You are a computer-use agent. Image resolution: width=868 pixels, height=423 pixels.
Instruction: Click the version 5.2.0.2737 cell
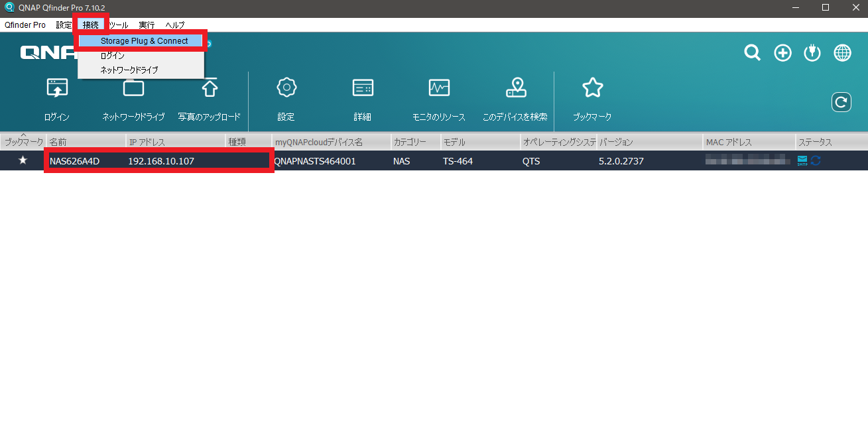click(621, 161)
